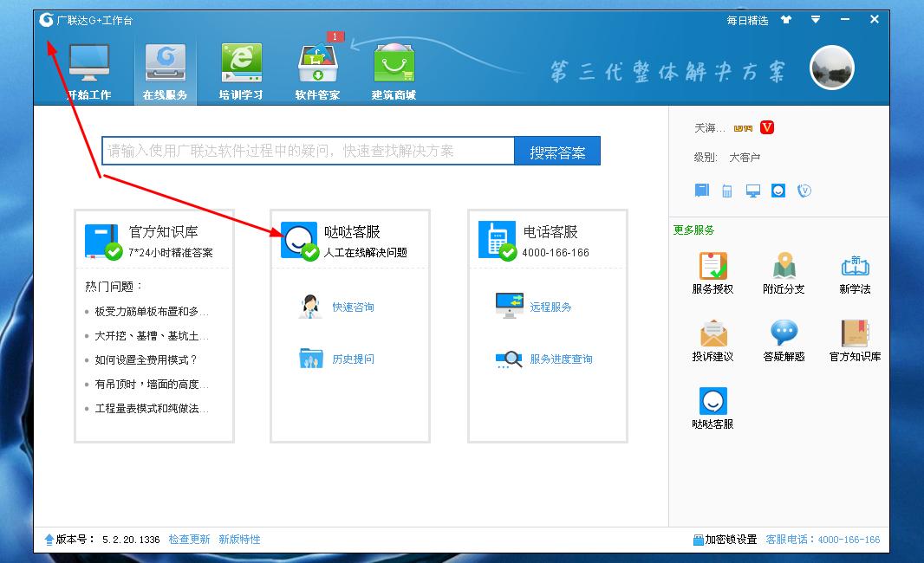This screenshot has width=924, height=563.
Task: Click the 搜索答案 button
Action: click(x=557, y=152)
